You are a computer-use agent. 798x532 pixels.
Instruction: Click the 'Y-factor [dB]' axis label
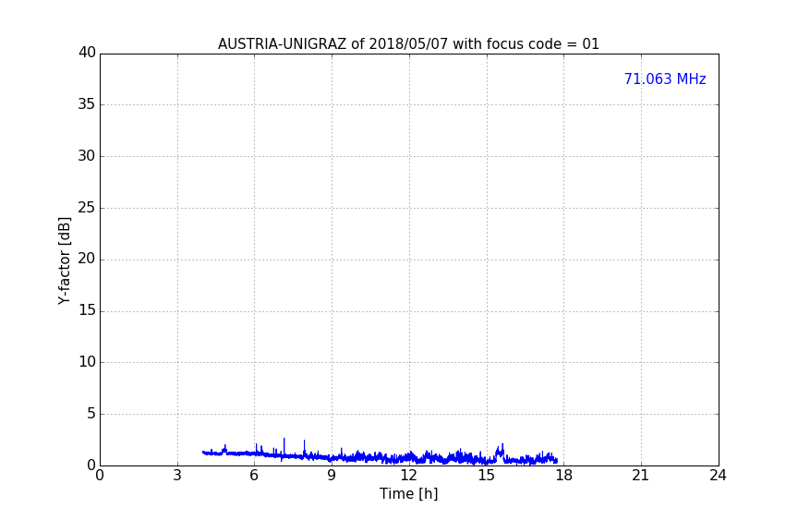tap(64, 260)
